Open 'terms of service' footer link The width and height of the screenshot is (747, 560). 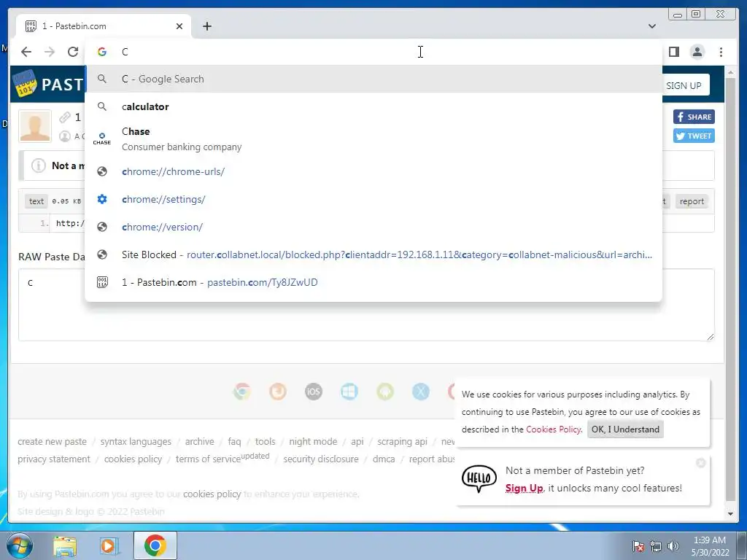coord(208,459)
